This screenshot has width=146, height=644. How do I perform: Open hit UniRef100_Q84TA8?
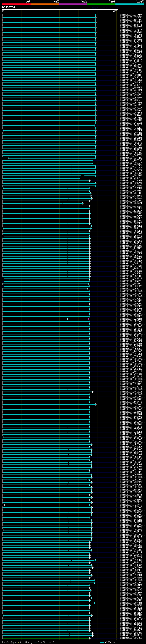tap(131, 37)
